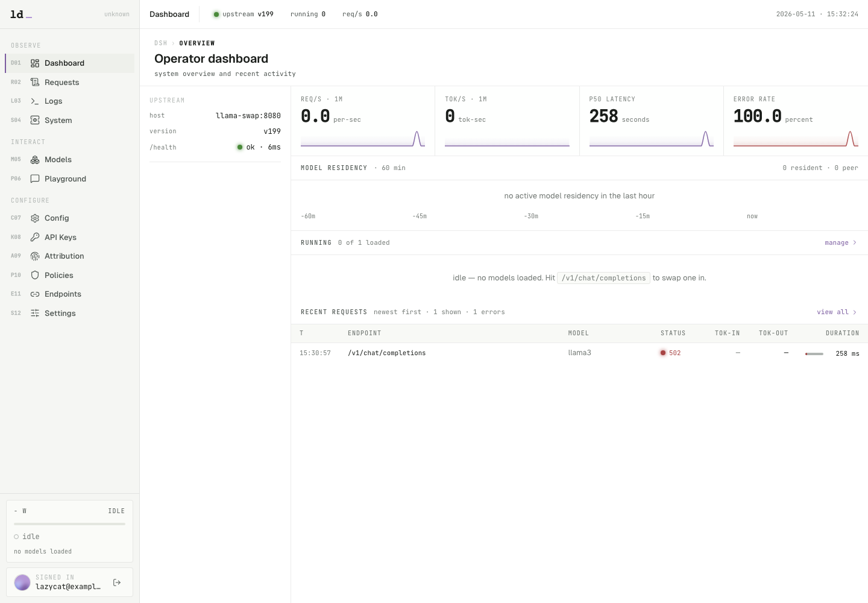Open the Settings page label
This screenshot has height=603, width=868.
(x=60, y=314)
